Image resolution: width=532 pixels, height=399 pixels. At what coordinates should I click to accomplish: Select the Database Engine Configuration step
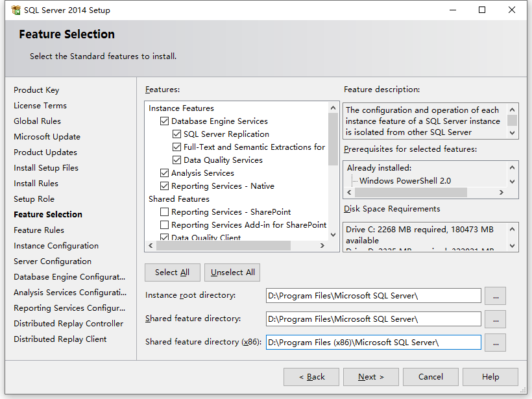[69, 277]
